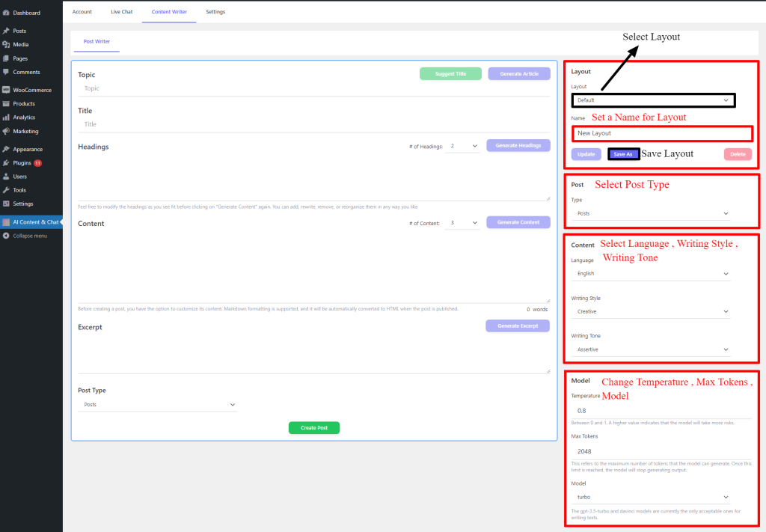Open the Layout dropdown set to Default

652,100
